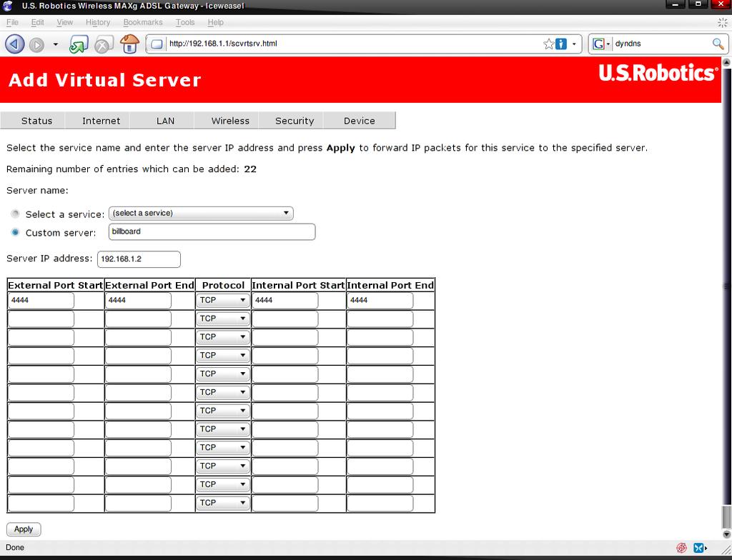The height and width of the screenshot is (560, 732).
Task: Switch to the Status tab
Action: pos(33,121)
